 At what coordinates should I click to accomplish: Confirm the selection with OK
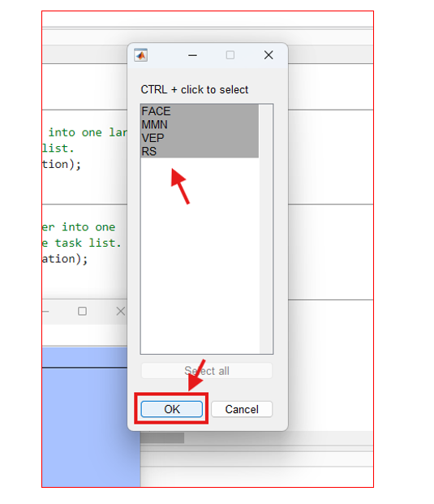click(x=172, y=409)
